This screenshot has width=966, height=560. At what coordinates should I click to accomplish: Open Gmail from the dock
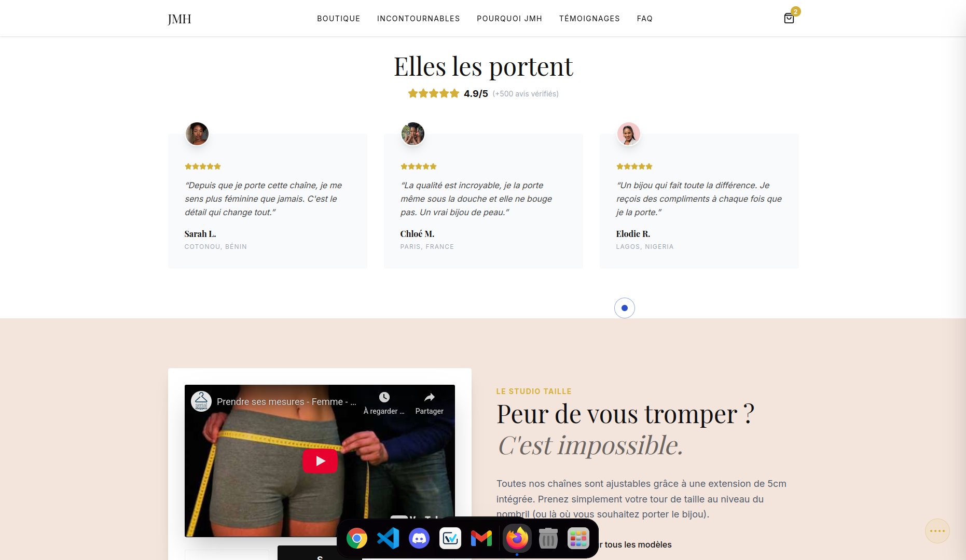point(481,539)
